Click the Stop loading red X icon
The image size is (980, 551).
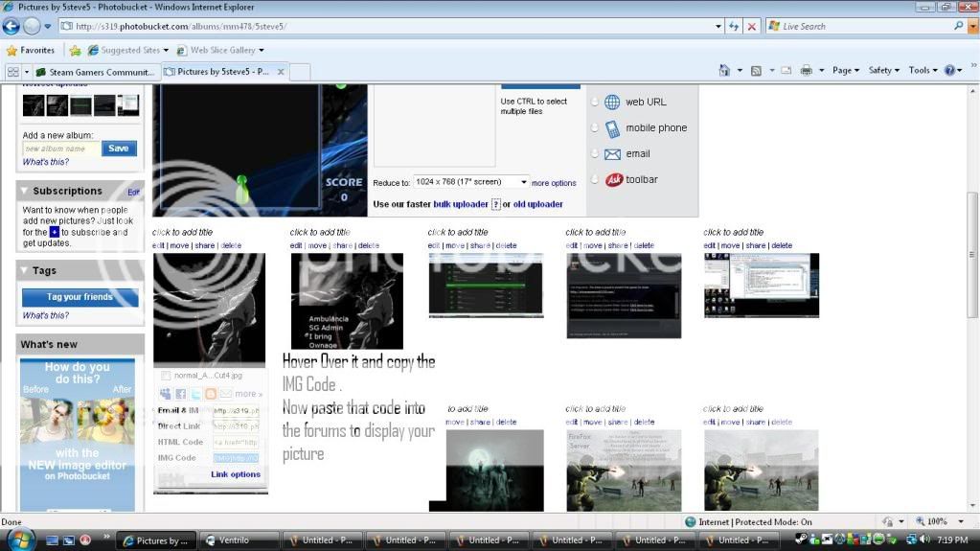(x=752, y=27)
